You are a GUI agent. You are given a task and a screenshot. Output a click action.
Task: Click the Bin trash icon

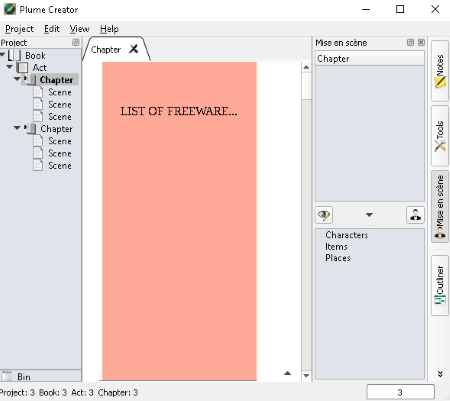coord(6,376)
